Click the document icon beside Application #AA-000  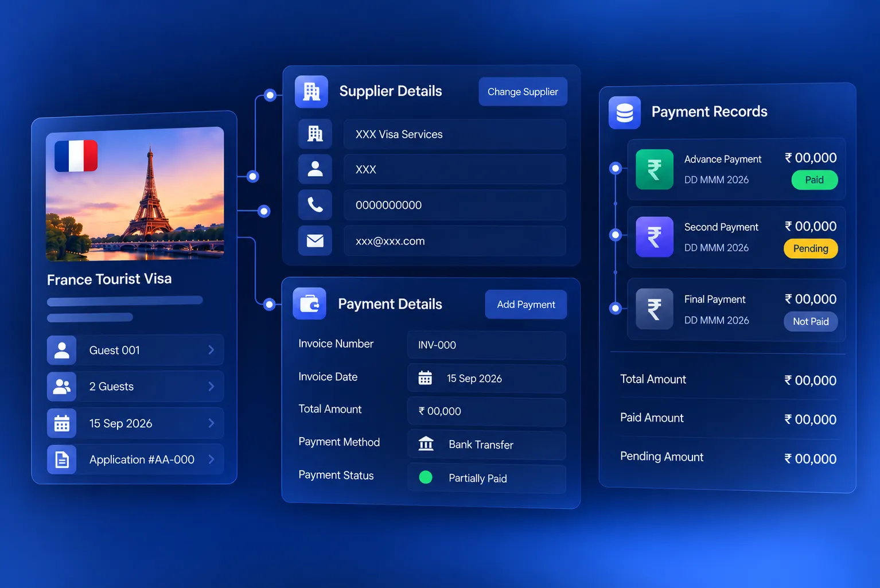tap(62, 460)
